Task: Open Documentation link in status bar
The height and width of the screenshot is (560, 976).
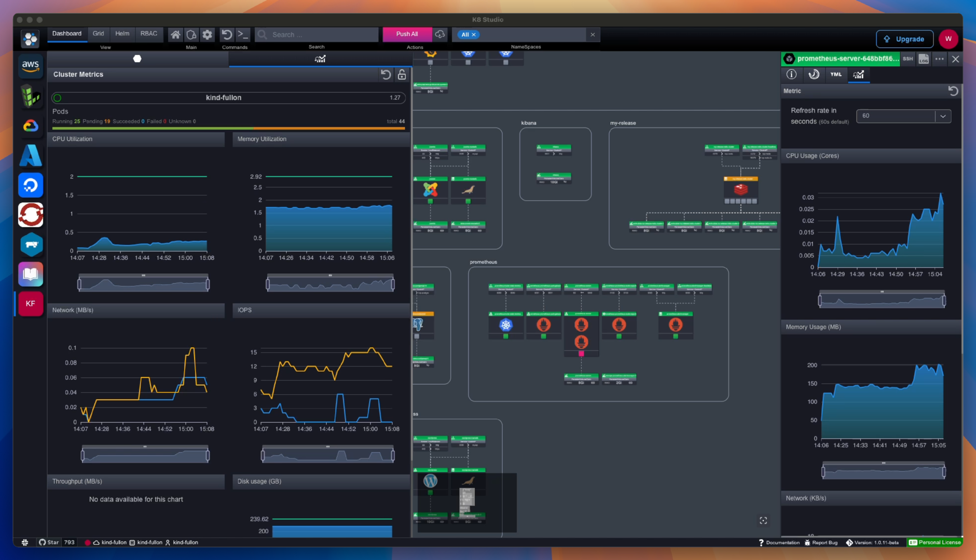Action: tap(779, 543)
